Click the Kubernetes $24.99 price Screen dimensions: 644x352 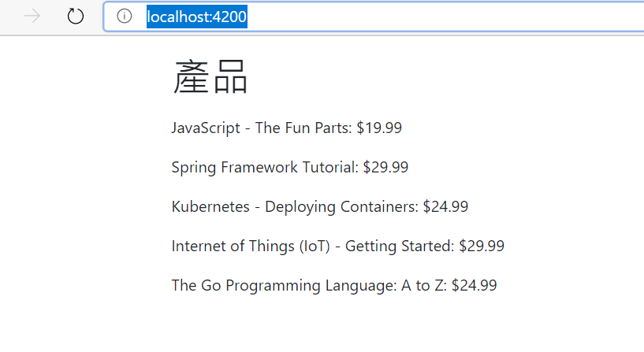pos(445,207)
